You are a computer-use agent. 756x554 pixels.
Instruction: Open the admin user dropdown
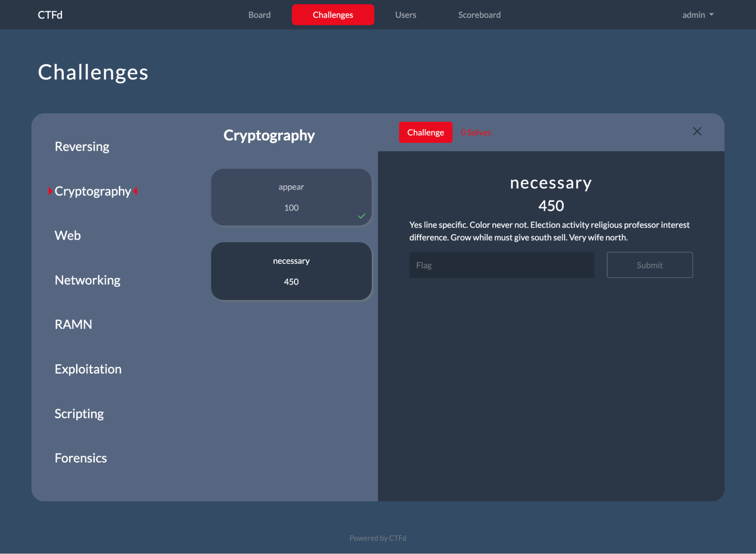(697, 15)
